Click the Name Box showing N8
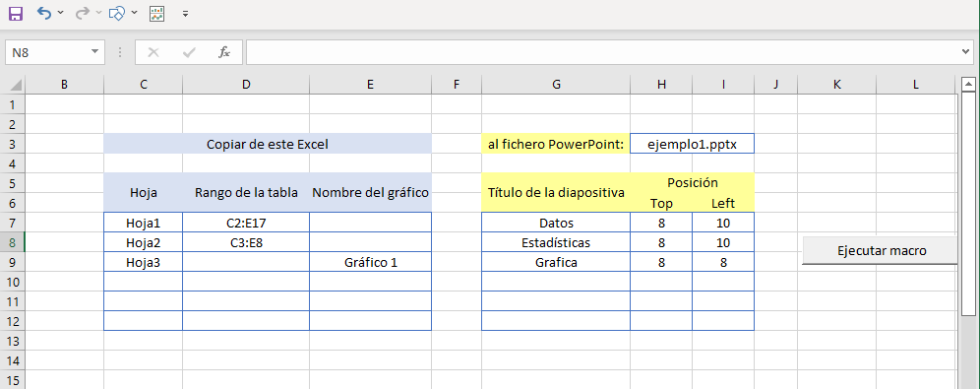This screenshot has height=389, width=980. pyautogui.click(x=46, y=52)
